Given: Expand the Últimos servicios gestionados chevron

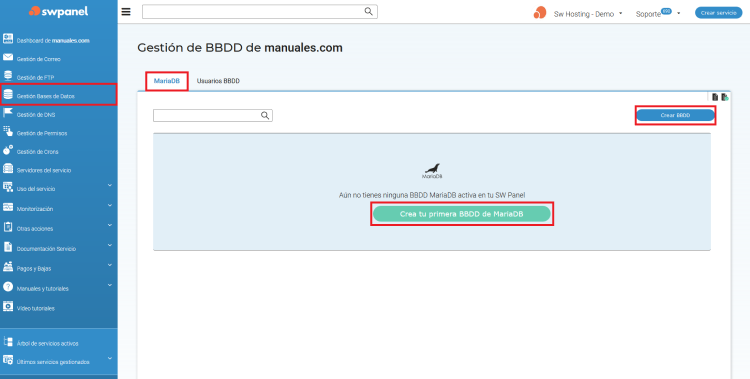Looking at the screenshot, I should (x=110, y=358).
